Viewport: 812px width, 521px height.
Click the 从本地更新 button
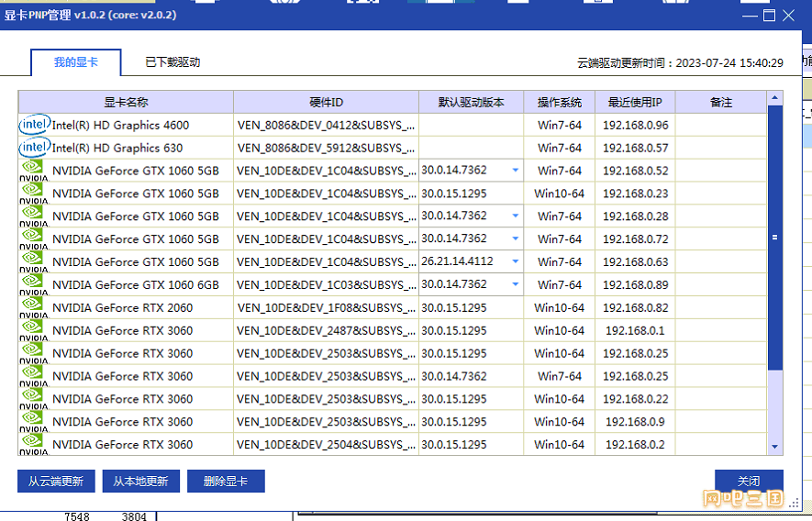coord(141,482)
